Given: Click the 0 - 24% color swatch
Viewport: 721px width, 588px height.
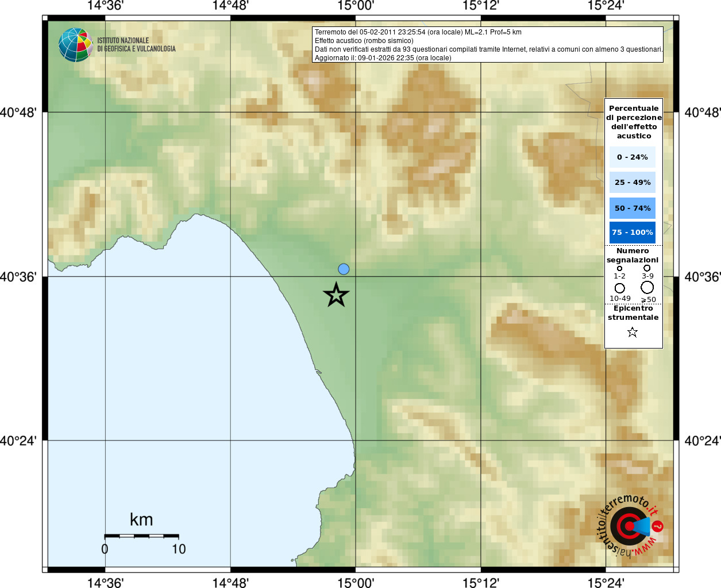Looking at the screenshot, I should click(633, 157).
